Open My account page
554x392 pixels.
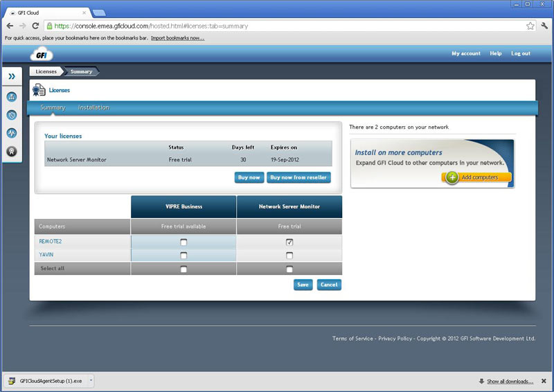pyautogui.click(x=466, y=53)
